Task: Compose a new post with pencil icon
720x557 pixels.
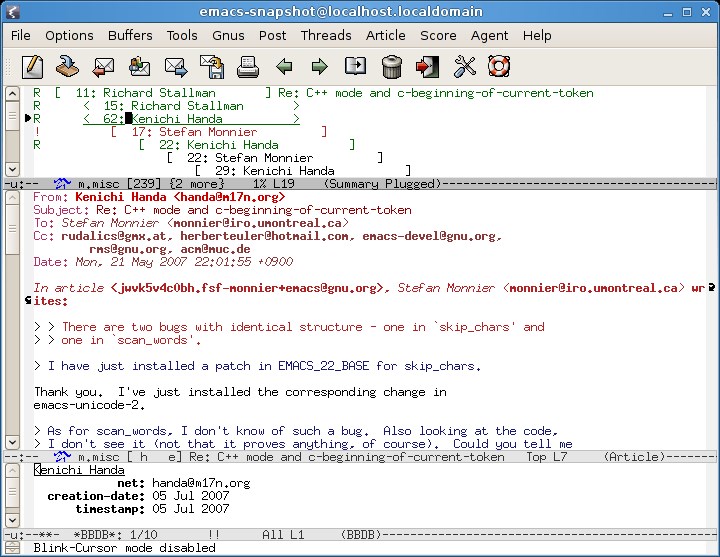Action: point(33,67)
